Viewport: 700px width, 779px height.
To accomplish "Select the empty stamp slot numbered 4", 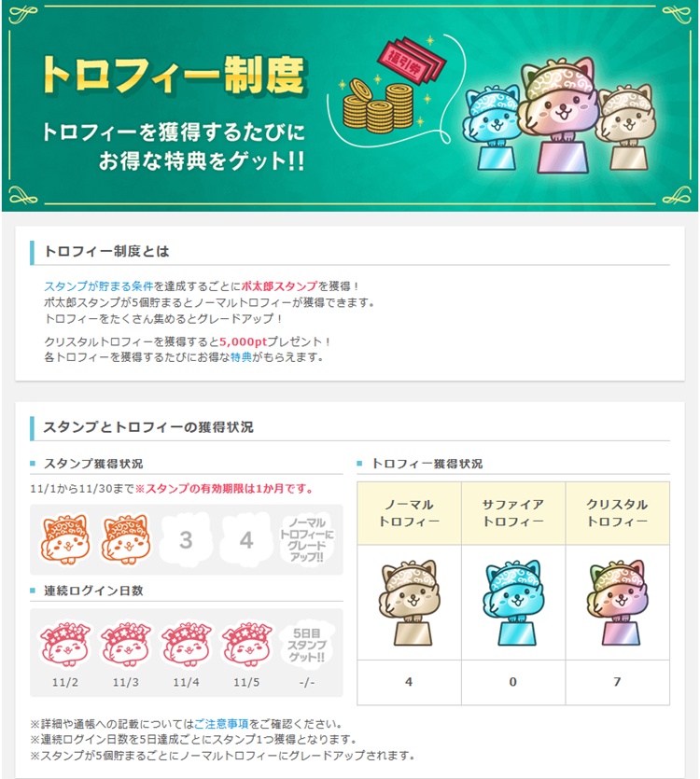I will pos(246,539).
